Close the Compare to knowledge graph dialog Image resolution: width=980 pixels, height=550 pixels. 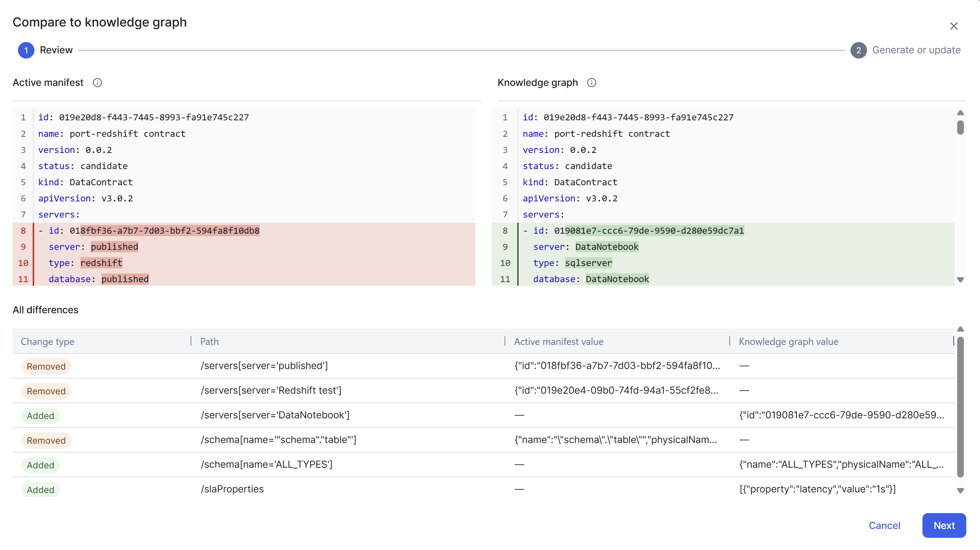pos(954,26)
